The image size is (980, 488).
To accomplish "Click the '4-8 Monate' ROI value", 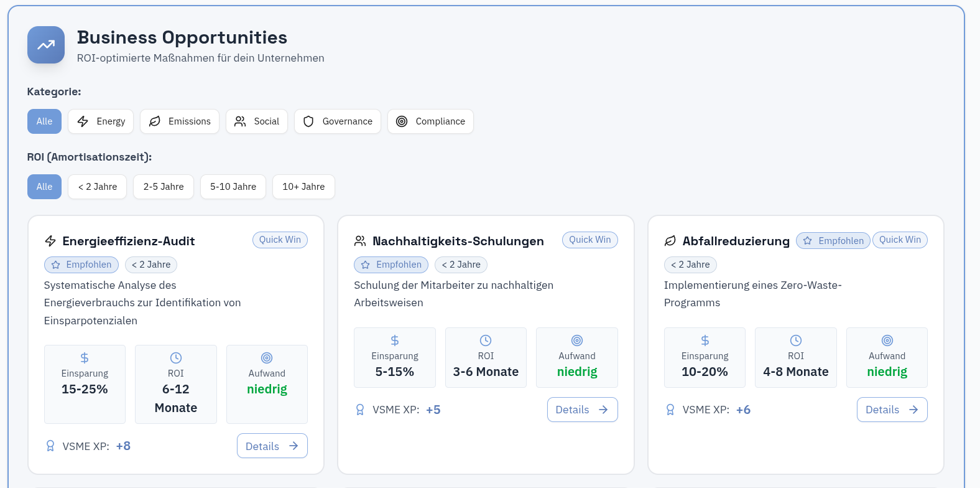I will pos(796,372).
